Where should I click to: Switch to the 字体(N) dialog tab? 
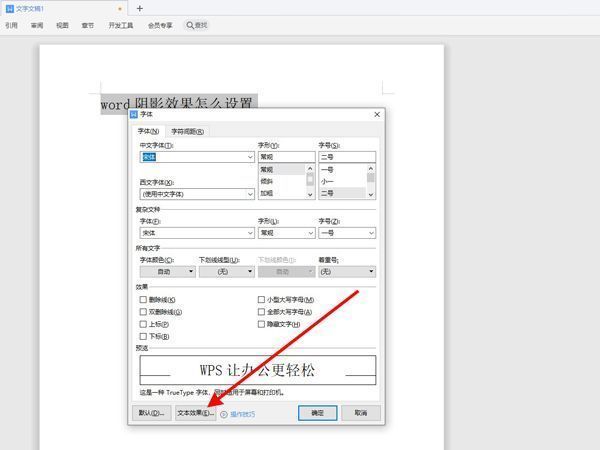click(x=148, y=131)
